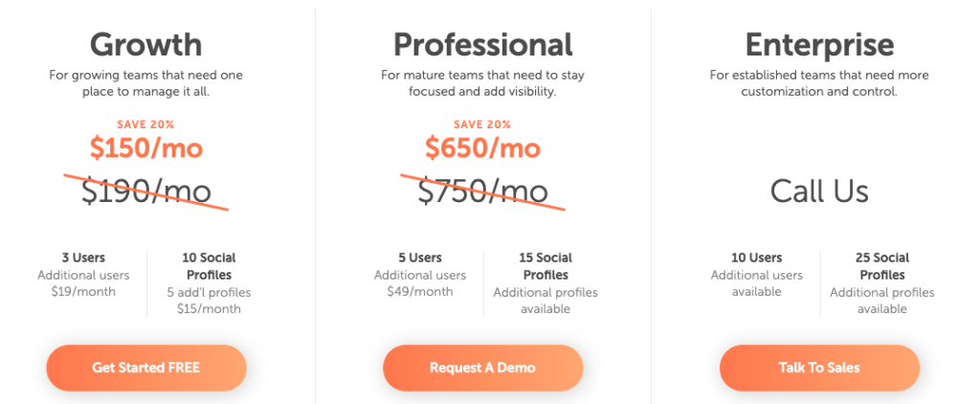Click the 5 Users feature text
The height and width of the screenshot is (404, 980).
tap(420, 258)
